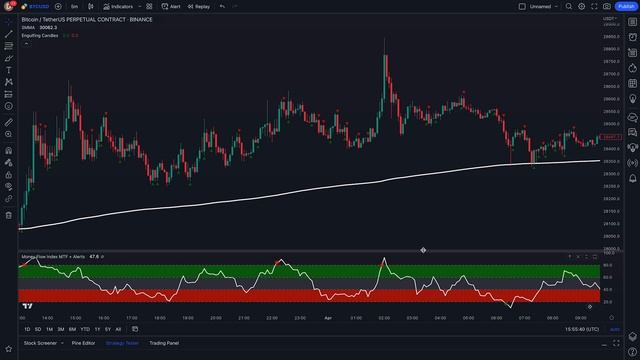Open the USDT price scale currency dropdown
This screenshot has width=640, height=360.
tap(610, 19)
